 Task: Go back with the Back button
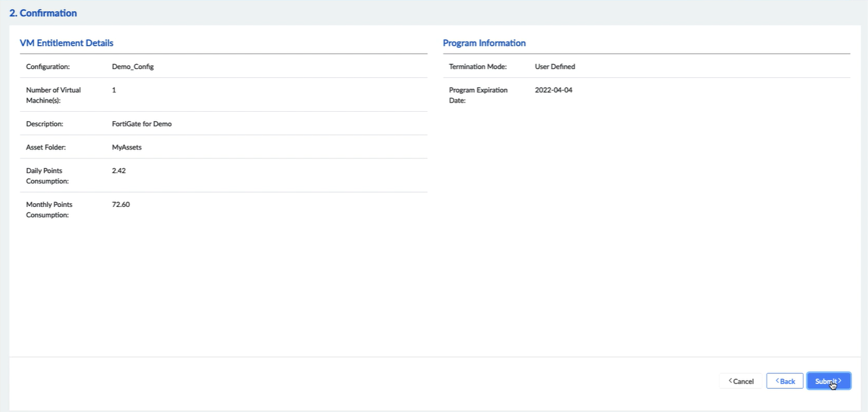pyautogui.click(x=785, y=381)
